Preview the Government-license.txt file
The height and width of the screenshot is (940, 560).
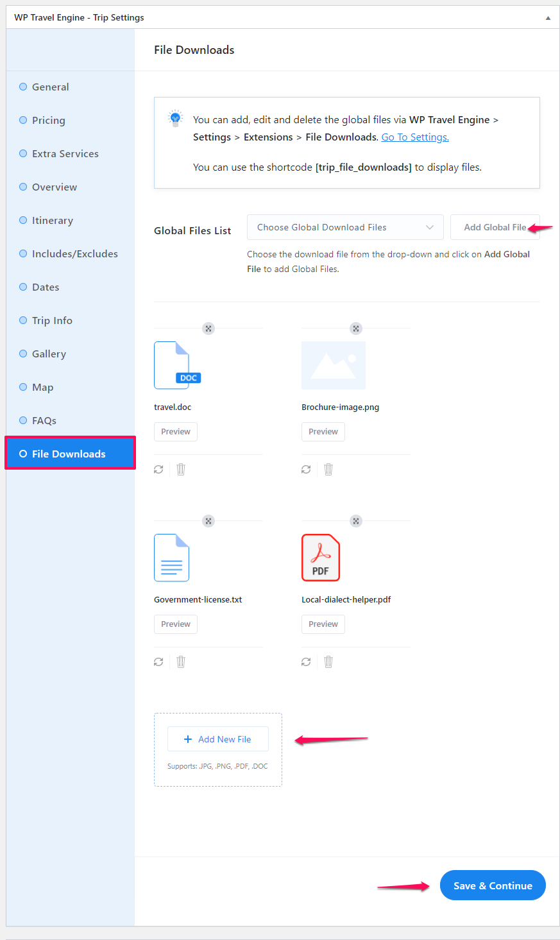tap(176, 624)
